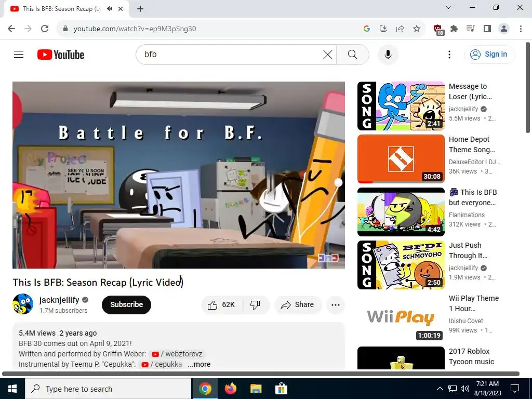The image size is (532, 399).
Task: Open Wii Play Theme 1 Hour thumbnail
Action: point(401,317)
